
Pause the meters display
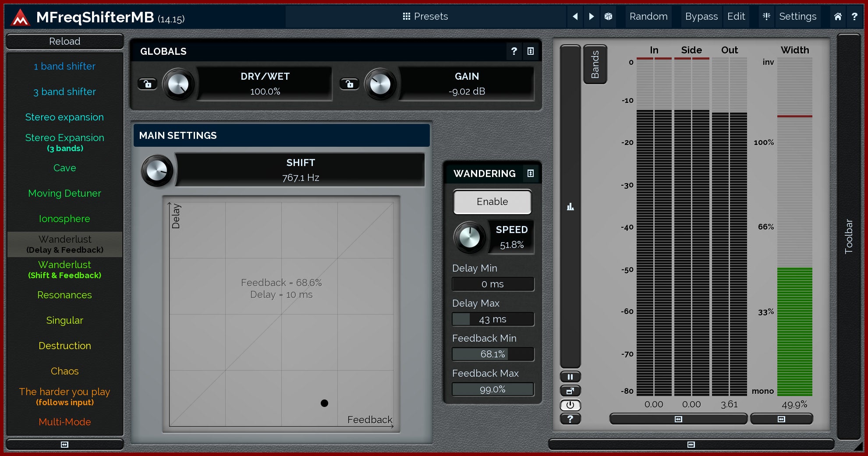pos(570,377)
